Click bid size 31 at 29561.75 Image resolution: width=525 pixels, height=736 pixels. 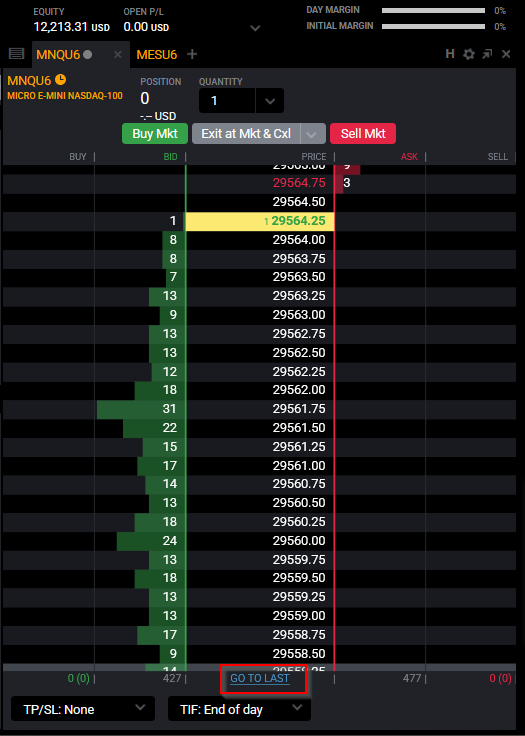(170, 409)
